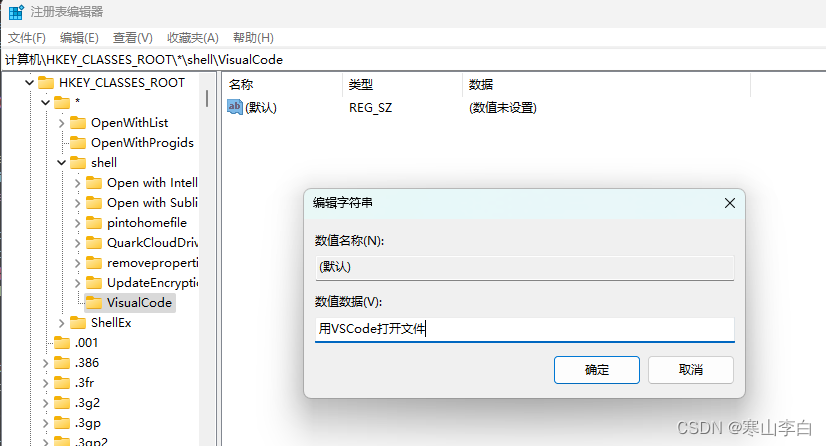The height and width of the screenshot is (446, 826).
Task: Collapse the HKEY_CLASSES_ROOT tree node
Action: point(30,83)
